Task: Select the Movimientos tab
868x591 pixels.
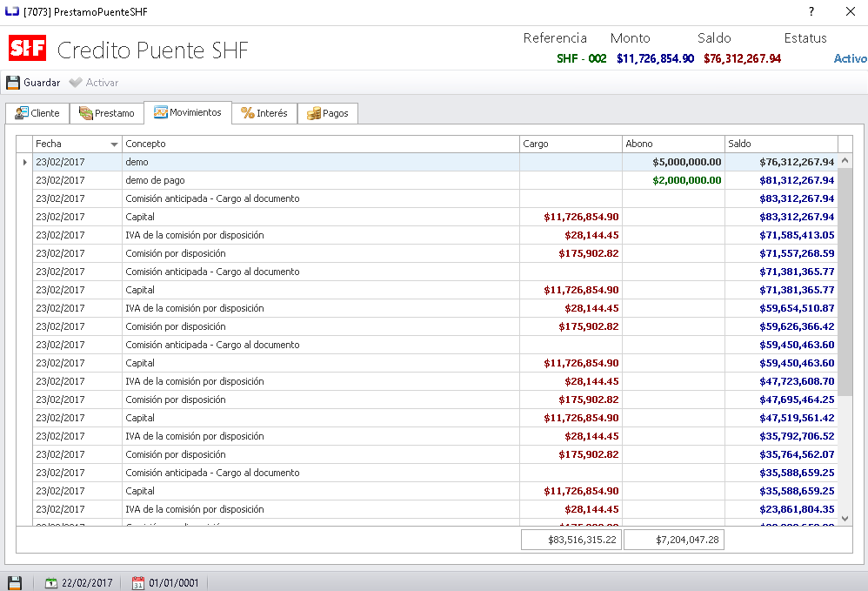Action: (188, 112)
